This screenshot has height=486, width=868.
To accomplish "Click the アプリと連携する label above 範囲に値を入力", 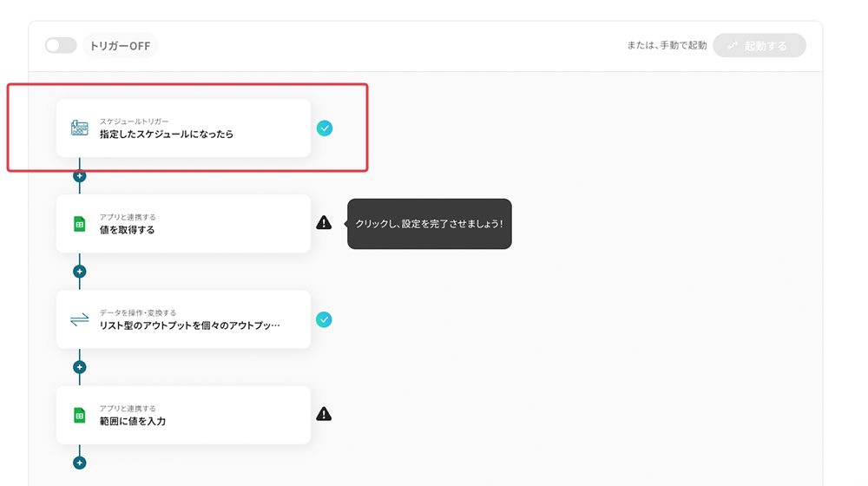I will tap(128, 409).
